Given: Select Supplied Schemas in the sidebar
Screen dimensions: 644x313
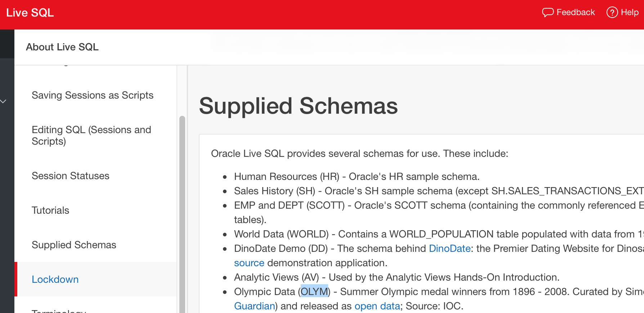Looking at the screenshot, I should point(74,245).
